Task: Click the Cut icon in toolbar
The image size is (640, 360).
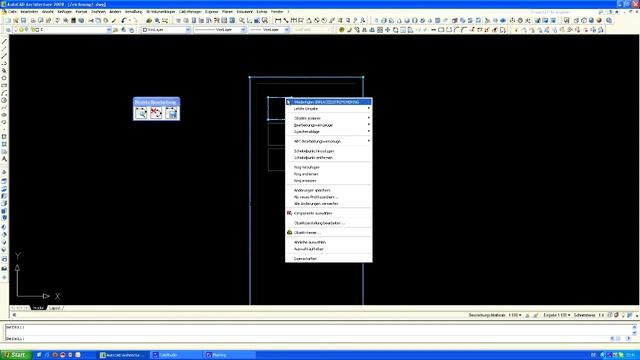Action: click(x=91, y=20)
